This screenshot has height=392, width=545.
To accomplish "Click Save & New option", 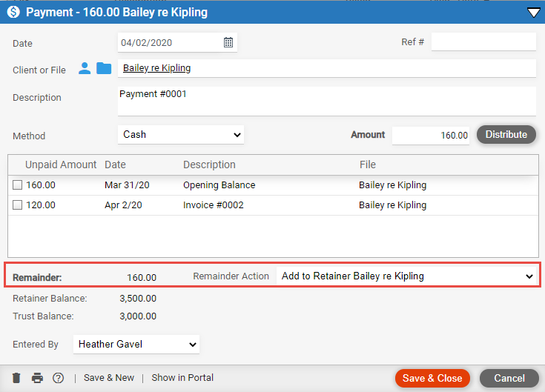I will click(x=109, y=378).
